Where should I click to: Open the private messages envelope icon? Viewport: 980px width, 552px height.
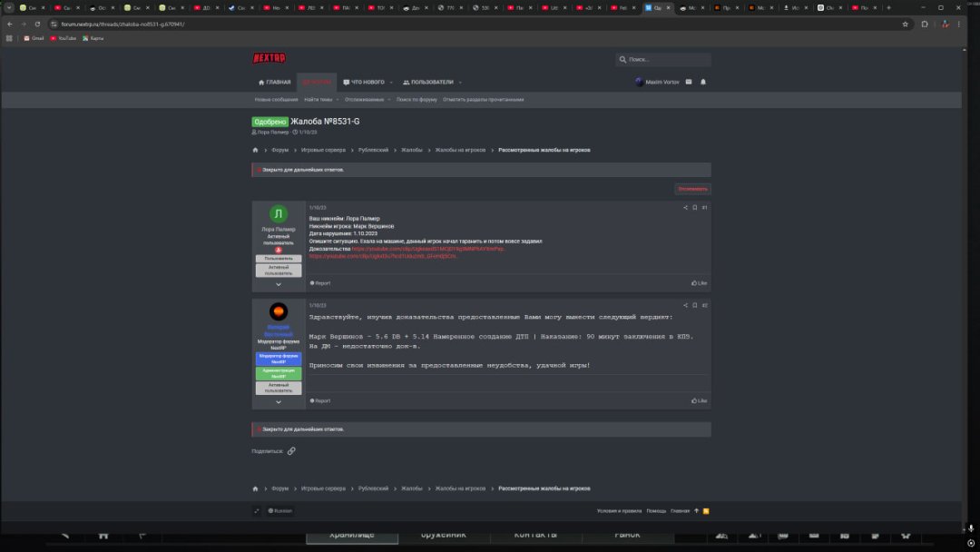coord(689,82)
